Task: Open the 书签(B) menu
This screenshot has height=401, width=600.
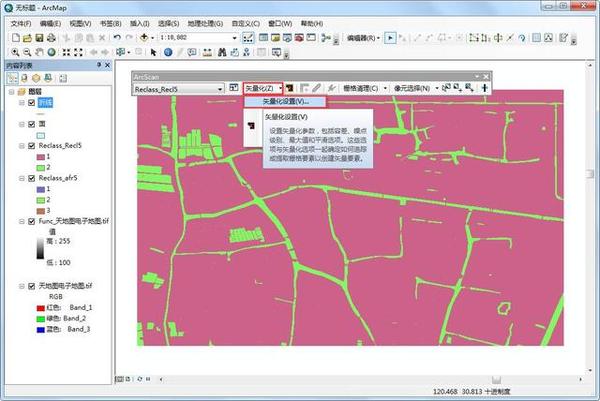Action: (x=110, y=23)
